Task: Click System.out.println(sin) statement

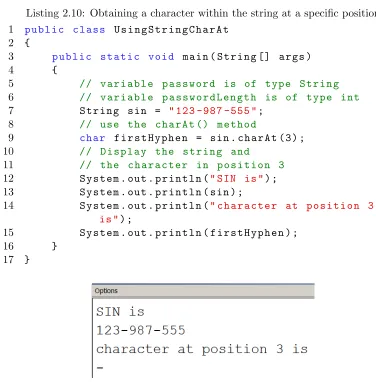Action: [161, 192]
